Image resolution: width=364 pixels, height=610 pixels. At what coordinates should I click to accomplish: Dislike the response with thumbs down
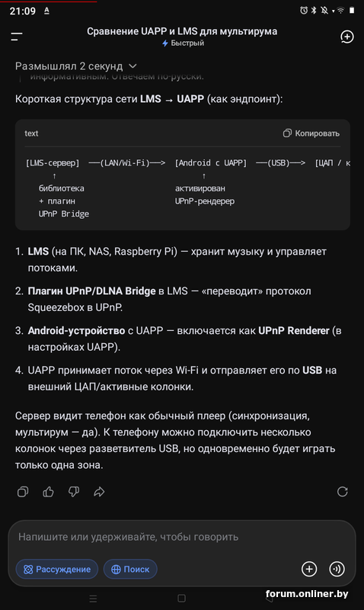[74, 492]
